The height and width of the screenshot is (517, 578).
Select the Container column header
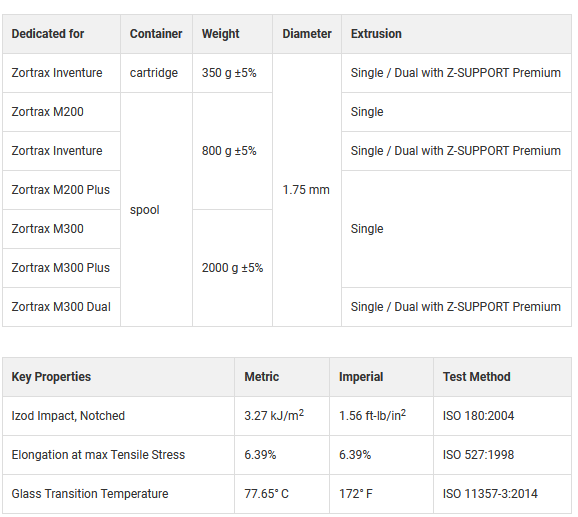[156, 34]
